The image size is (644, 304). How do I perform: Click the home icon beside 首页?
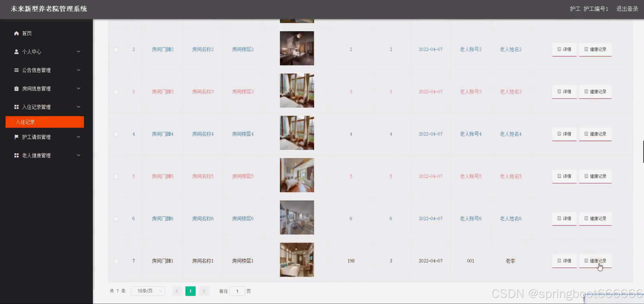click(16, 33)
